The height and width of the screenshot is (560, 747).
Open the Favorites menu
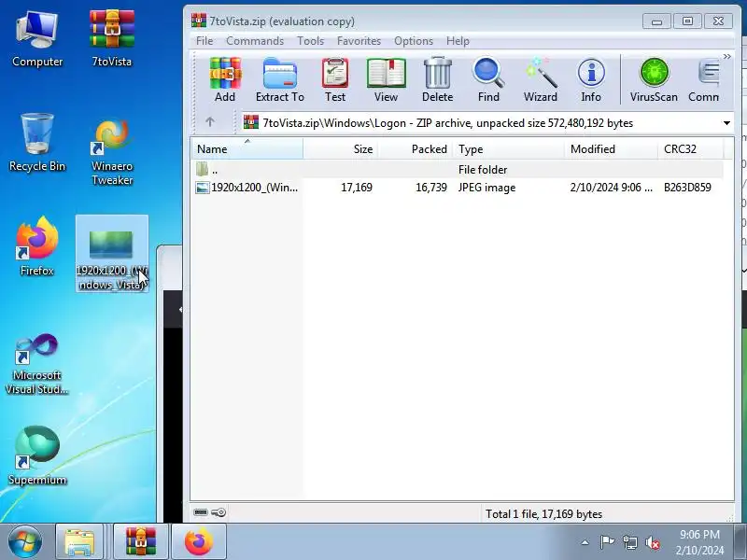[359, 41]
